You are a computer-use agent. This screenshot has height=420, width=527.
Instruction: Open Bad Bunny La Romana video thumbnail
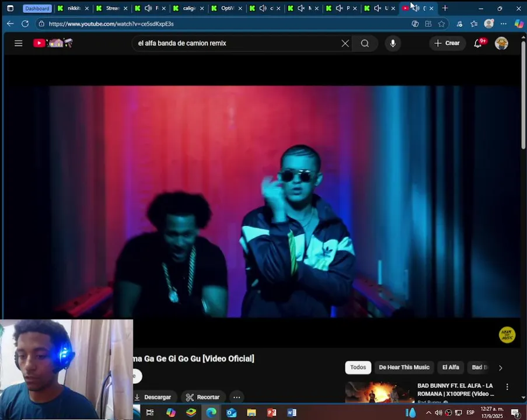(x=379, y=392)
